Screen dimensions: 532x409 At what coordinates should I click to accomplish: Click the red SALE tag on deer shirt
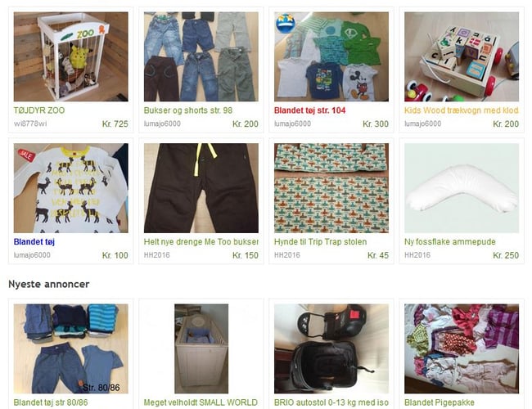tap(26, 155)
